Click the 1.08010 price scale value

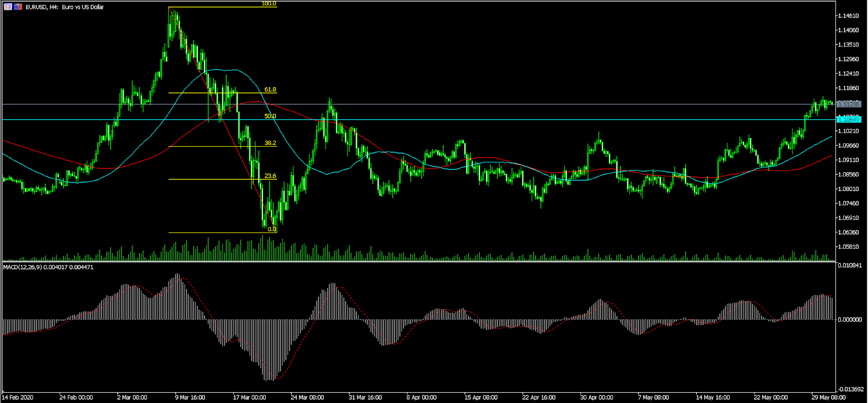click(x=848, y=189)
